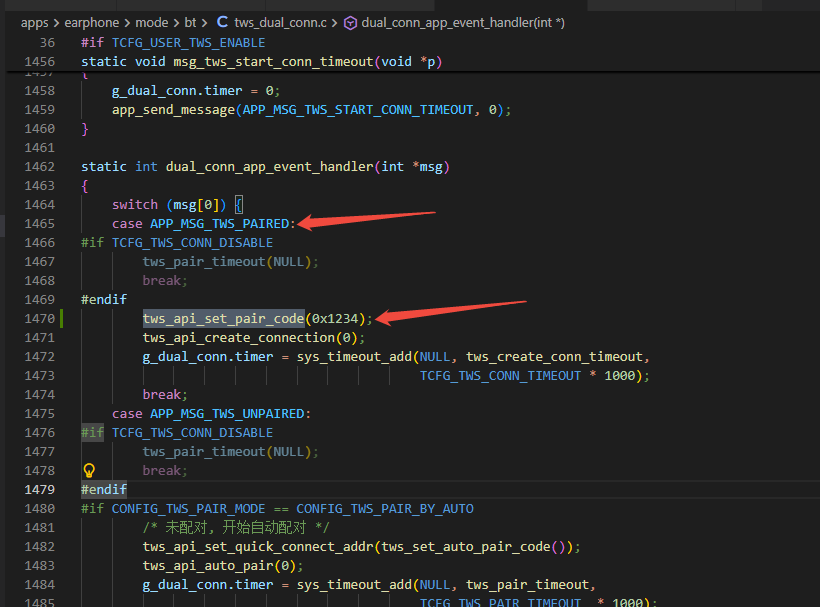820x607 pixels.
Task: Click tws_api_auto_pair on line 1483
Action: tap(208, 566)
